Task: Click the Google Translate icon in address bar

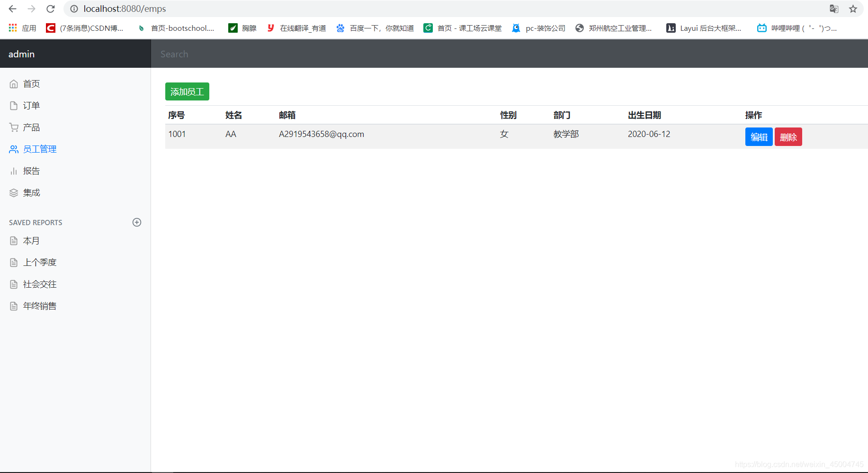Action: coord(834,9)
